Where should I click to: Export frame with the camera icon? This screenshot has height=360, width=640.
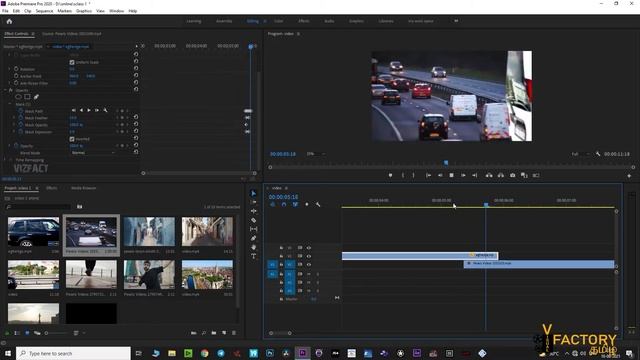(x=513, y=175)
